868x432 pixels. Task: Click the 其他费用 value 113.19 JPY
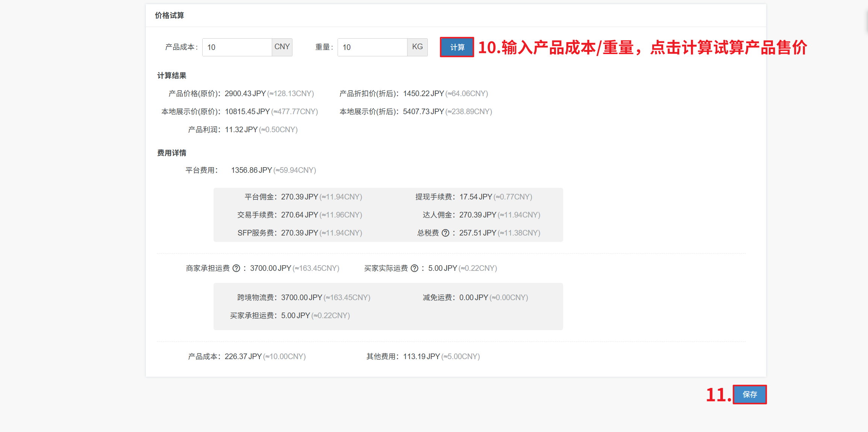click(x=421, y=356)
